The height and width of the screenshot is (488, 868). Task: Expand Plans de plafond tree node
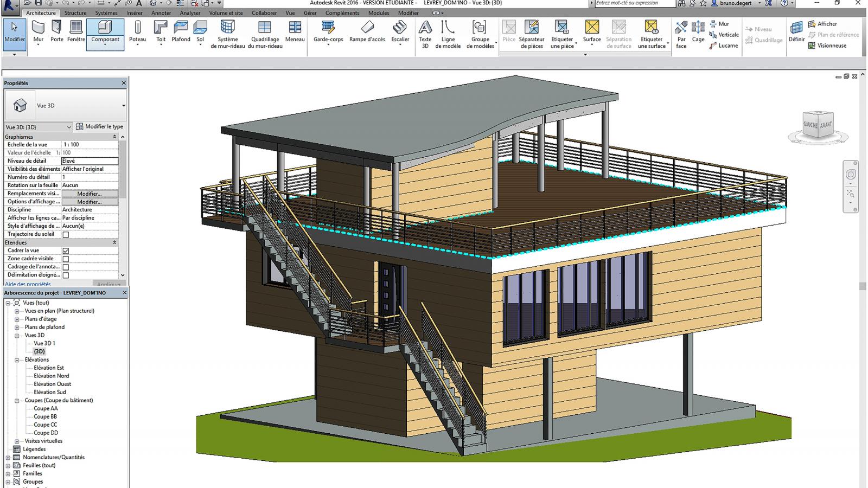[x=17, y=328]
